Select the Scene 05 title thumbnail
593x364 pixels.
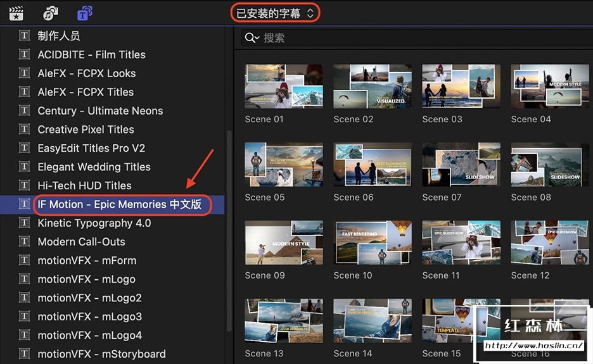click(x=284, y=165)
